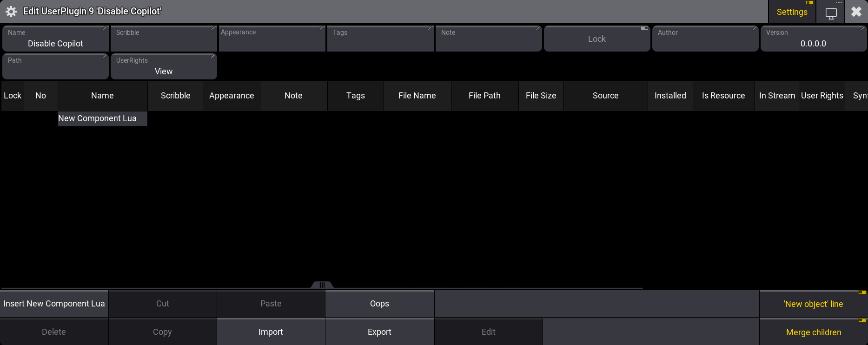Click the Source column header

[x=605, y=96]
